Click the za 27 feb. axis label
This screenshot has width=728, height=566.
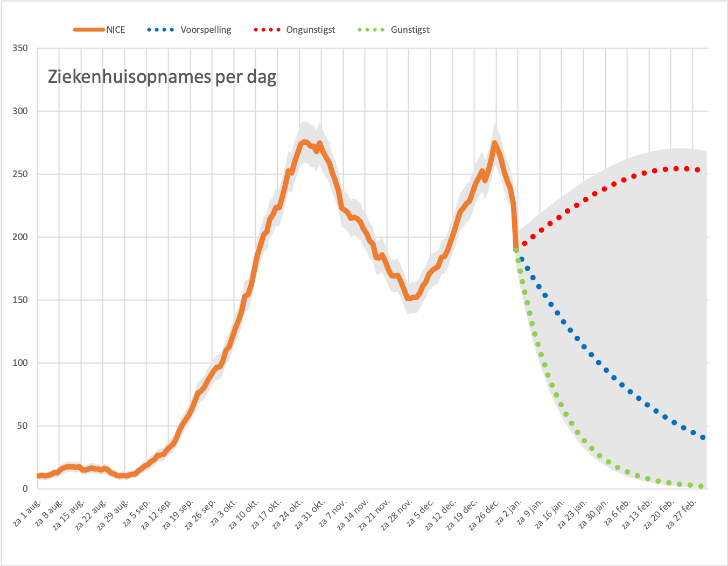pos(682,514)
